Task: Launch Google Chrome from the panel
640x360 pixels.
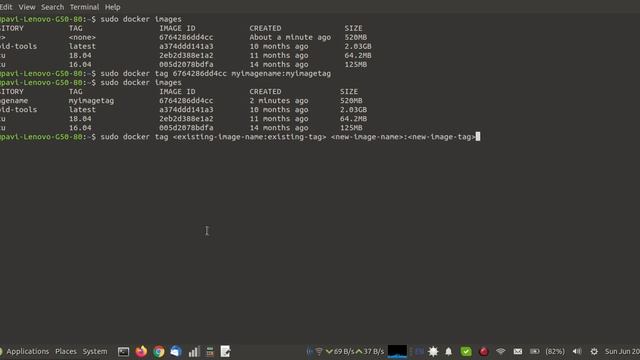Action: (x=159, y=351)
